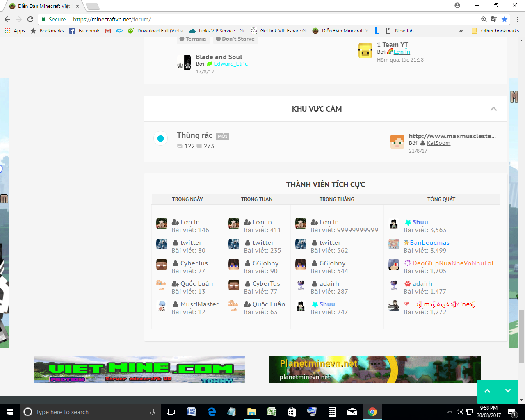Collapse the KHU VỰC CẤM section

coord(493,109)
